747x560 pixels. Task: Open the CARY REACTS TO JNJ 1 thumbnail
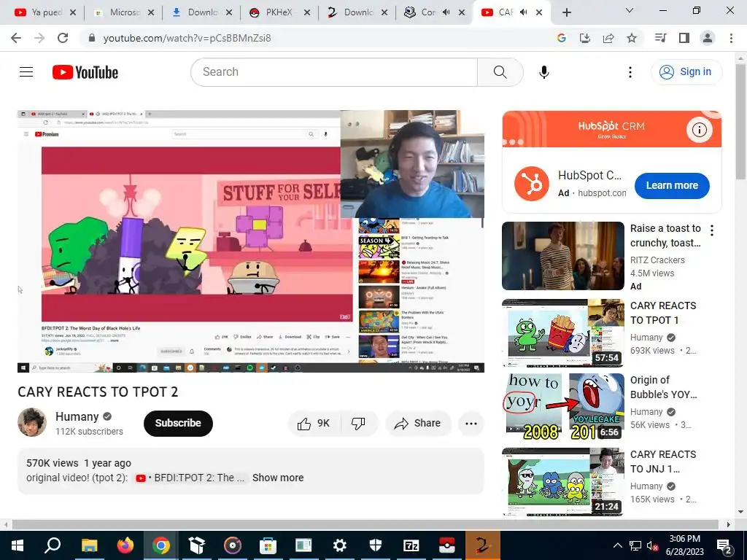point(562,482)
